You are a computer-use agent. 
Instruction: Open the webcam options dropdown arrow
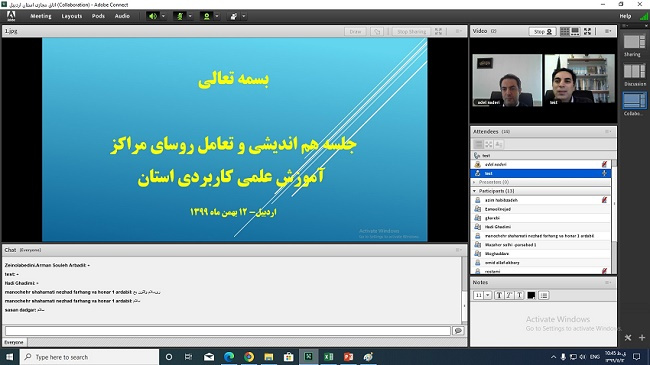pos(217,16)
